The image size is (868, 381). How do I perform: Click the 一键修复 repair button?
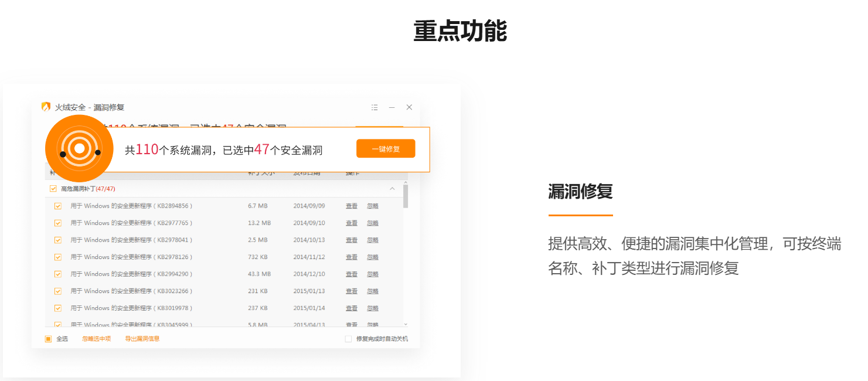pos(385,149)
